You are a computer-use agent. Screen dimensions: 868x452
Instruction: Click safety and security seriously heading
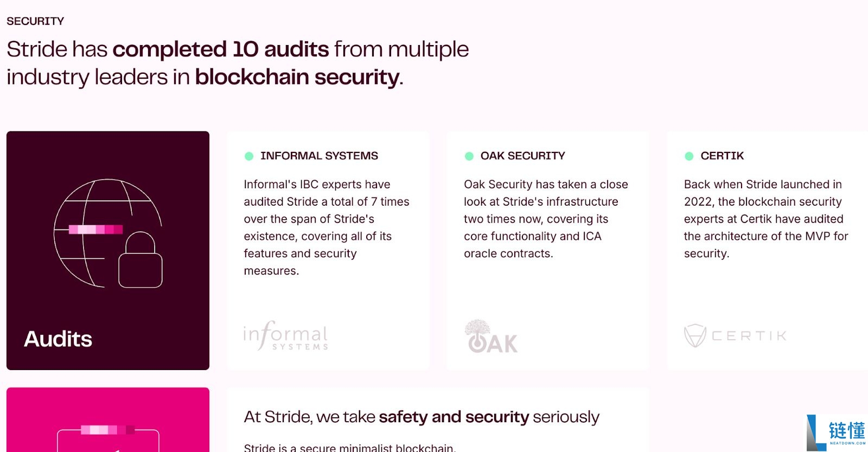(x=422, y=417)
